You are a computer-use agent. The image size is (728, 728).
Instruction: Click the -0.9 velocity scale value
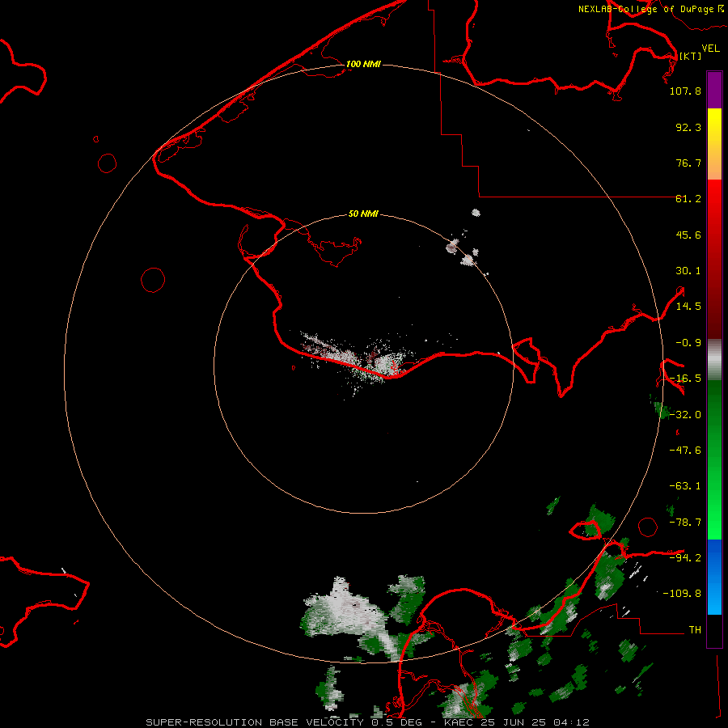pyautogui.click(x=688, y=343)
